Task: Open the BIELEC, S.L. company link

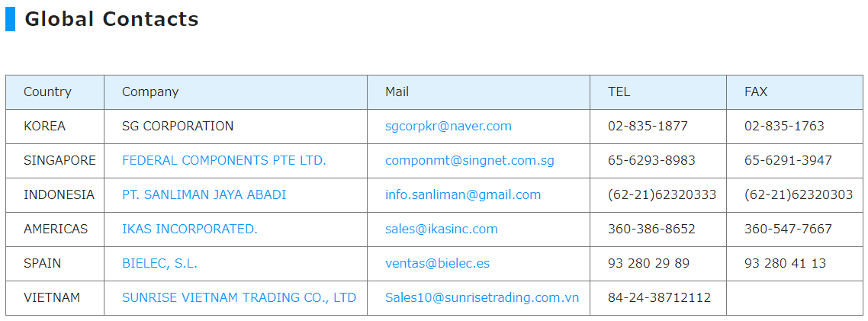Action: click(159, 263)
